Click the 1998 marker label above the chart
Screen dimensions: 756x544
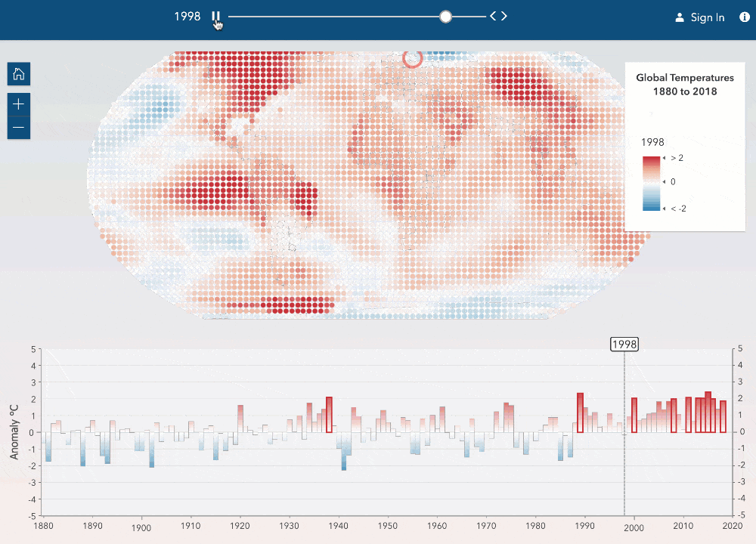point(624,344)
